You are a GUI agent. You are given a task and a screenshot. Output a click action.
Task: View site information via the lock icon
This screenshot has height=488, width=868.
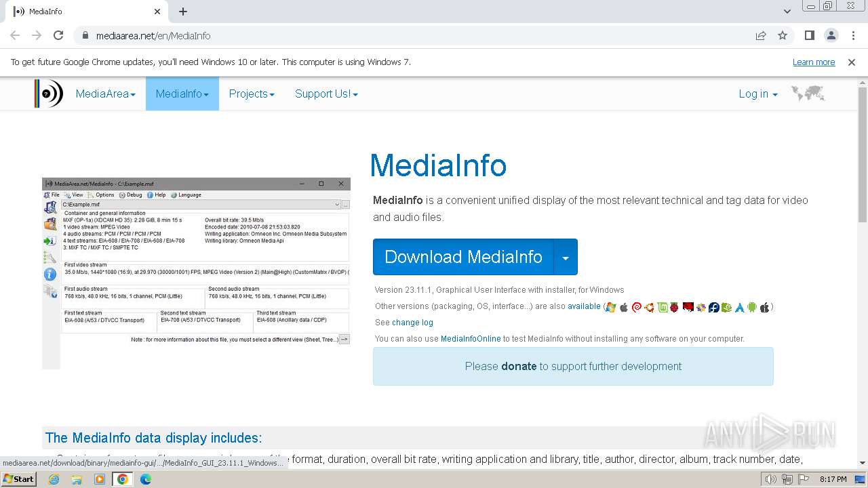click(85, 35)
